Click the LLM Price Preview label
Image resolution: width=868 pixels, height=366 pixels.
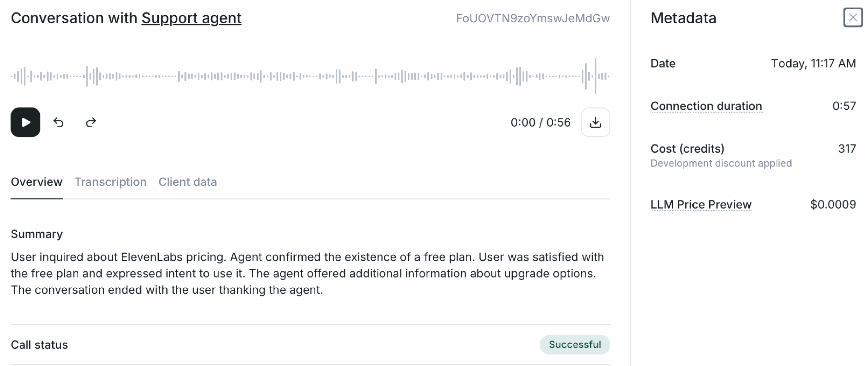701,205
